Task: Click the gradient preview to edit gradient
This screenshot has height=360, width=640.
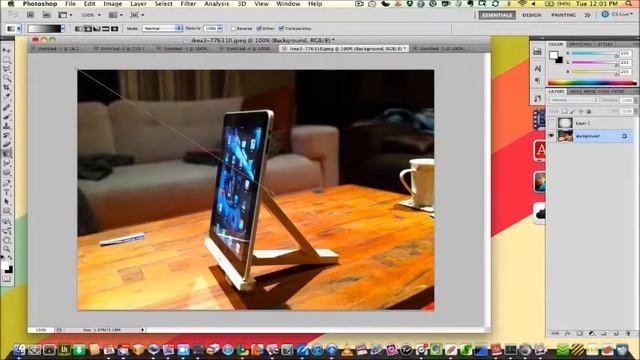Action: (44, 29)
